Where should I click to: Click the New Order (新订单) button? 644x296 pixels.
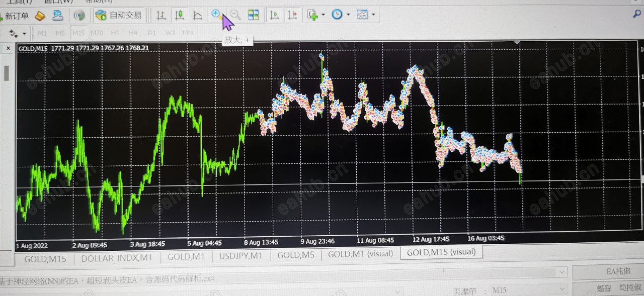(15, 16)
